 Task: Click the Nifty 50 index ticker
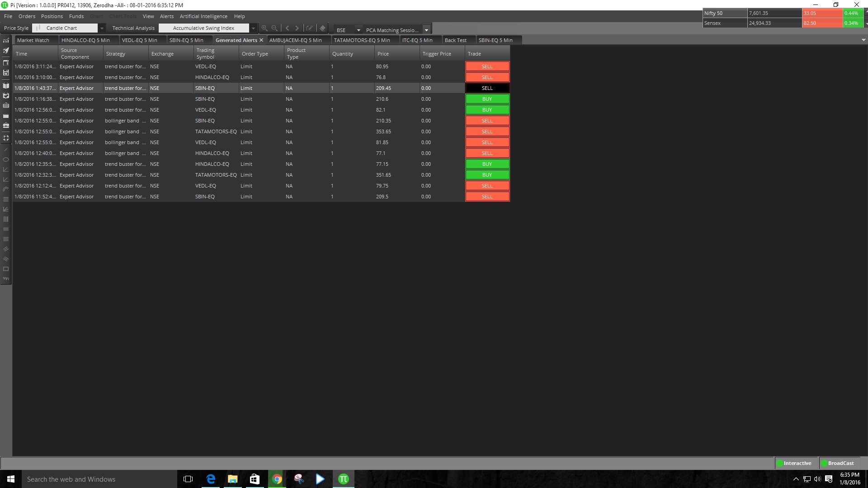725,13
